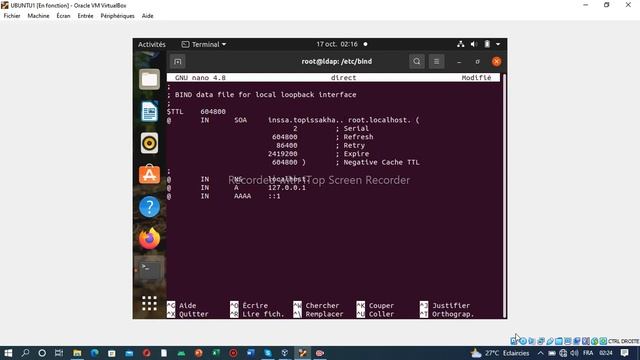The image size is (640, 360).
Task: Open Ubuntu Software store icon
Action: [149, 175]
